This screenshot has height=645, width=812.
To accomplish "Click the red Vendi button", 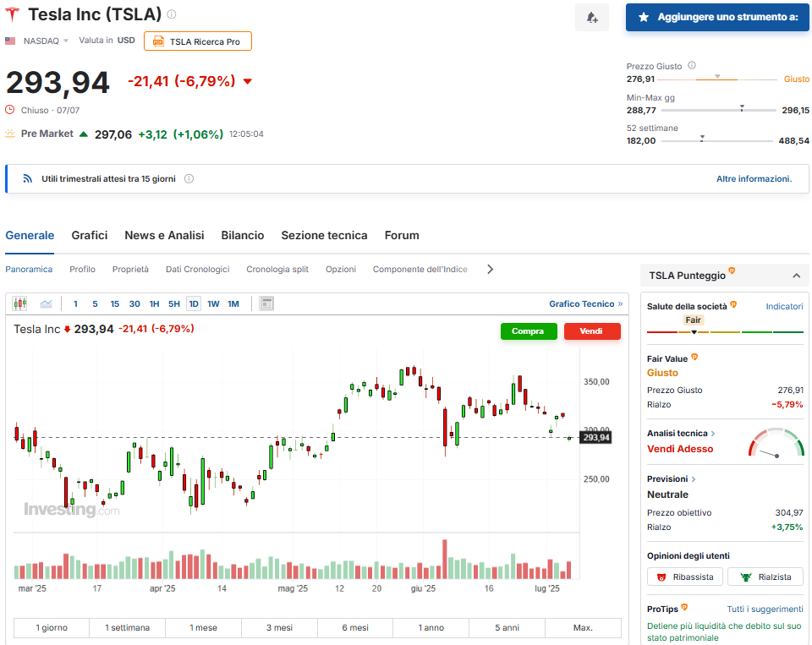I will coord(592,331).
